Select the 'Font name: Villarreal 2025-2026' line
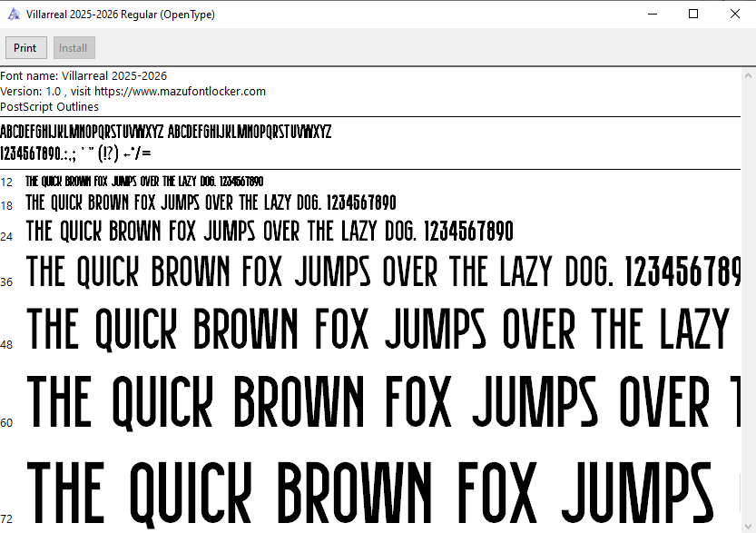The width and height of the screenshot is (756, 533). coord(83,76)
